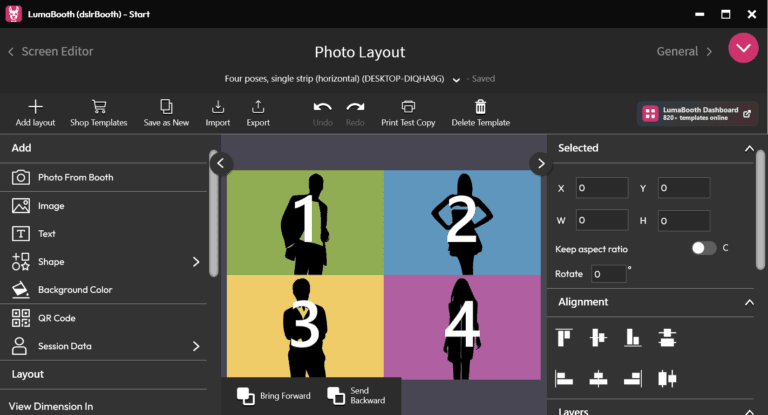Click the View Dimension In label
The height and width of the screenshot is (415, 768).
51,406
